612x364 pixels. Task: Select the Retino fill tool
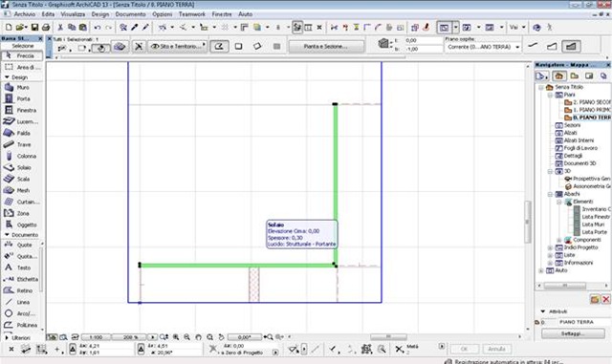tap(20, 290)
